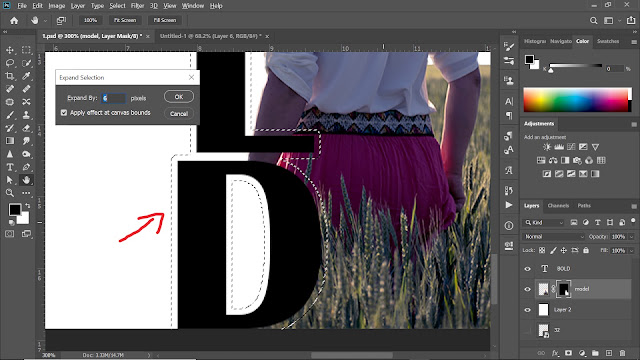Open the Select menu
The width and height of the screenshot is (640, 360).
117,6
